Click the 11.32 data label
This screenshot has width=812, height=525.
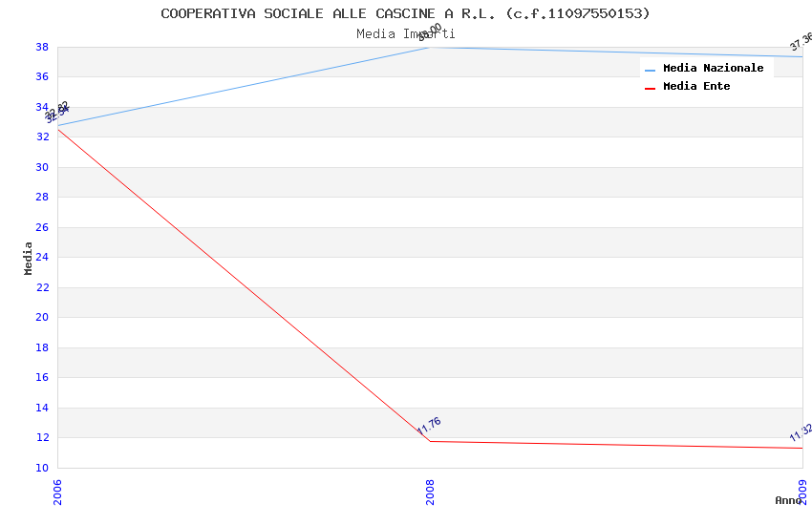(x=801, y=432)
